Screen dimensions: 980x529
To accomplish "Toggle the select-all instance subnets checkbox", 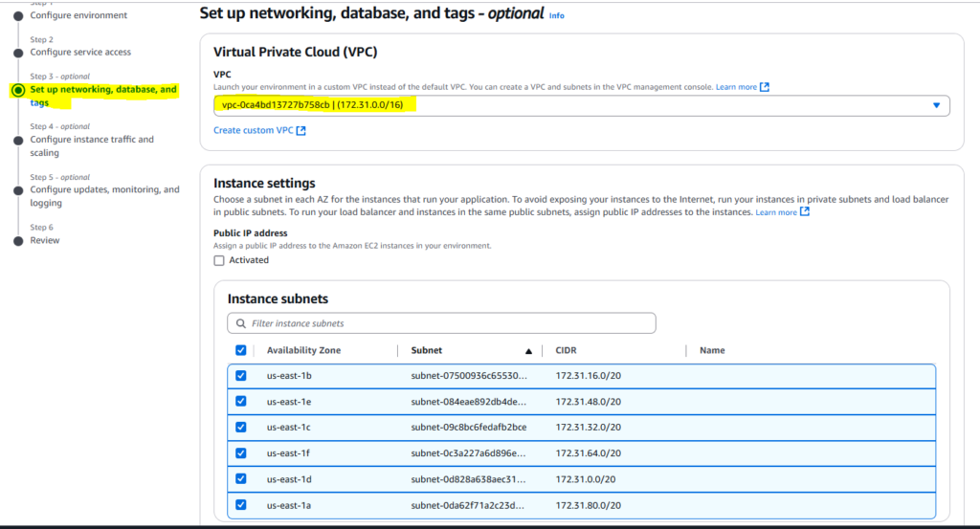I will (241, 350).
